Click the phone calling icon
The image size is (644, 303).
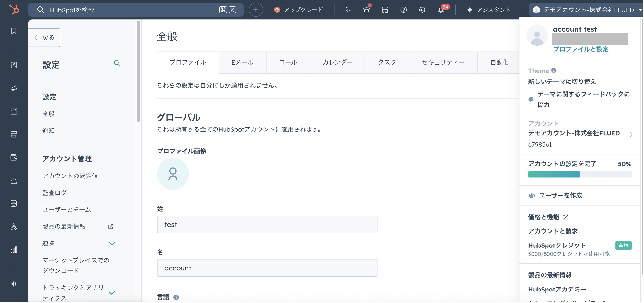348,10
